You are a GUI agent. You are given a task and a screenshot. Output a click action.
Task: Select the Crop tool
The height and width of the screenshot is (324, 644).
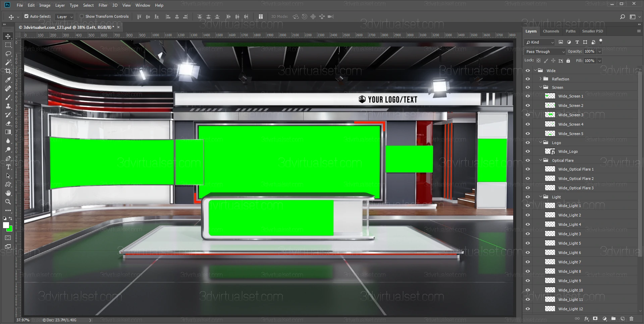pos(8,71)
